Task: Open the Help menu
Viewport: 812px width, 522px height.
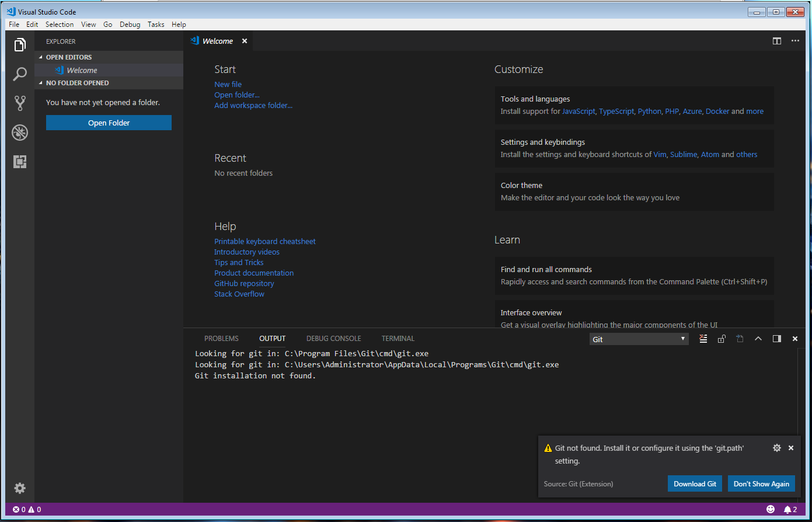Action: (179, 25)
